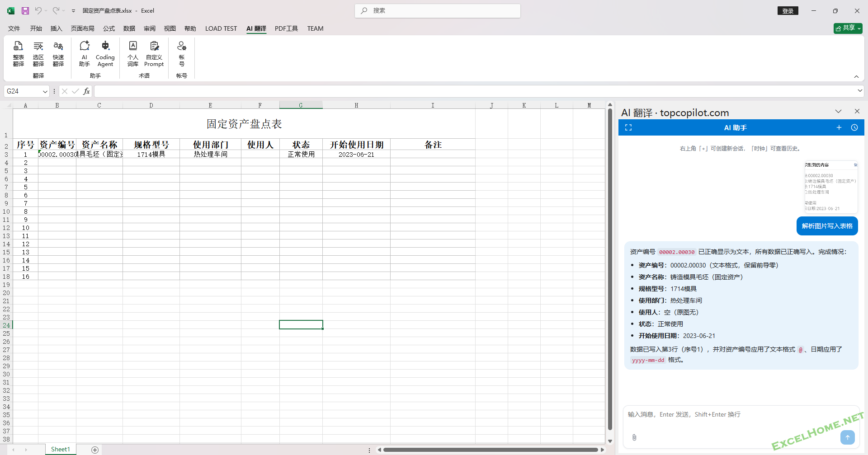Click the 开始使用日期 header cell
The image size is (868, 455).
356,145
